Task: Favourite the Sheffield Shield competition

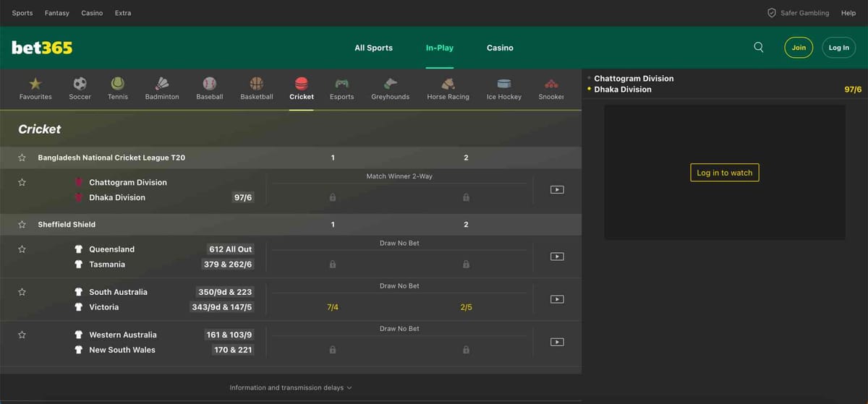Action: [x=22, y=224]
